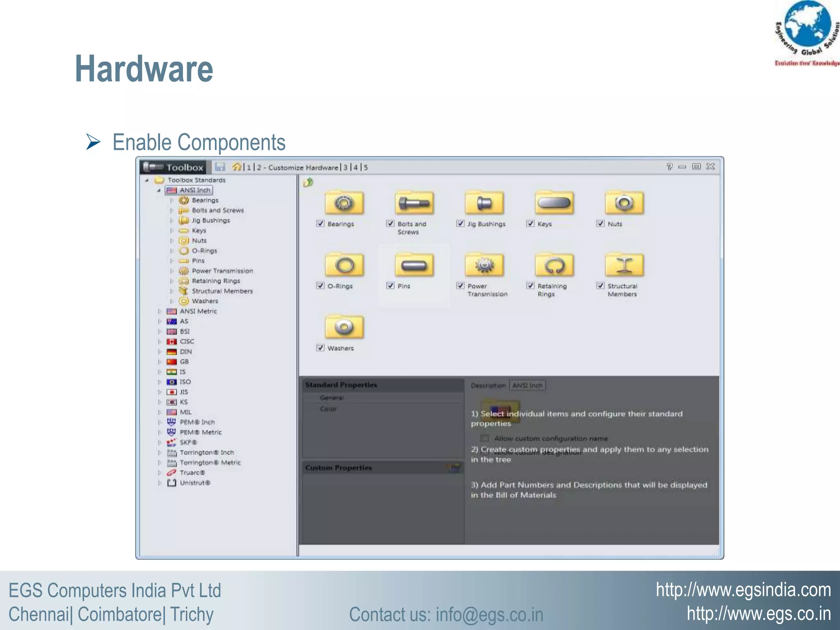The height and width of the screenshot is (630, 840).
Task: Click the Color property row
Action: (x=328, y=409)
